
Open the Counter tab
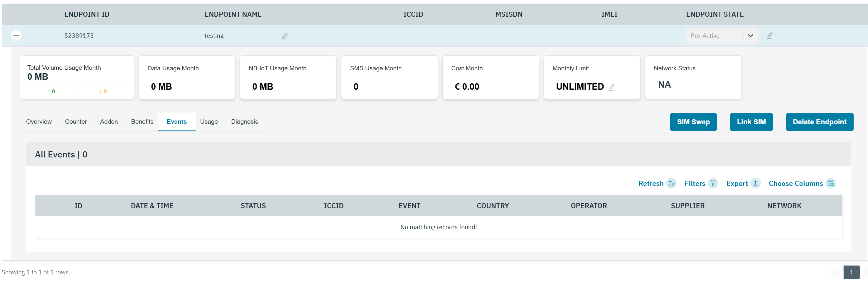76,122
